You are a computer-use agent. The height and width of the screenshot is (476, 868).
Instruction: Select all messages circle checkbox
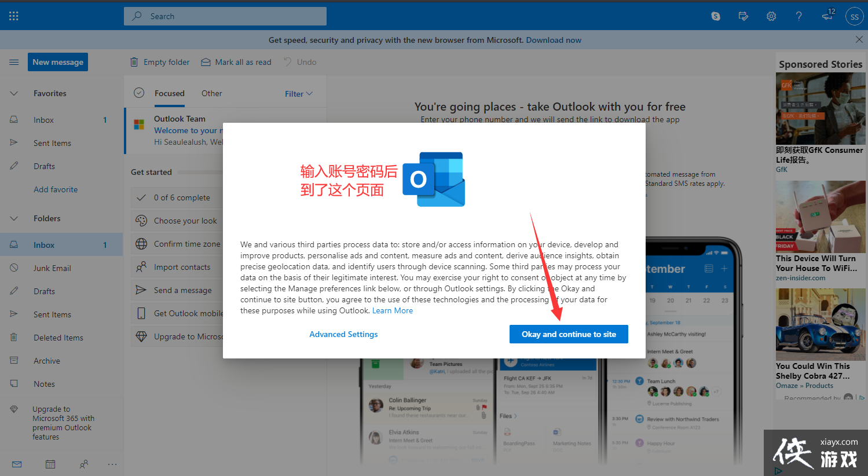(x=139, y=93)
